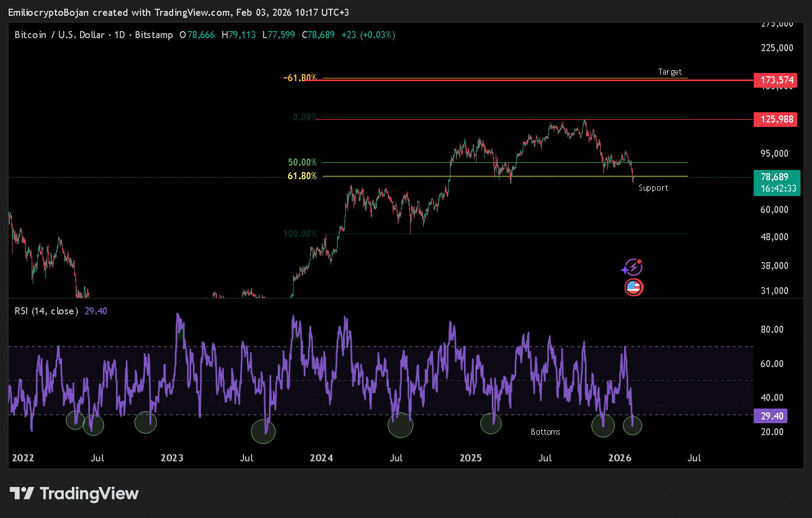Open the TradingView.com link in the header

point(193,12)
